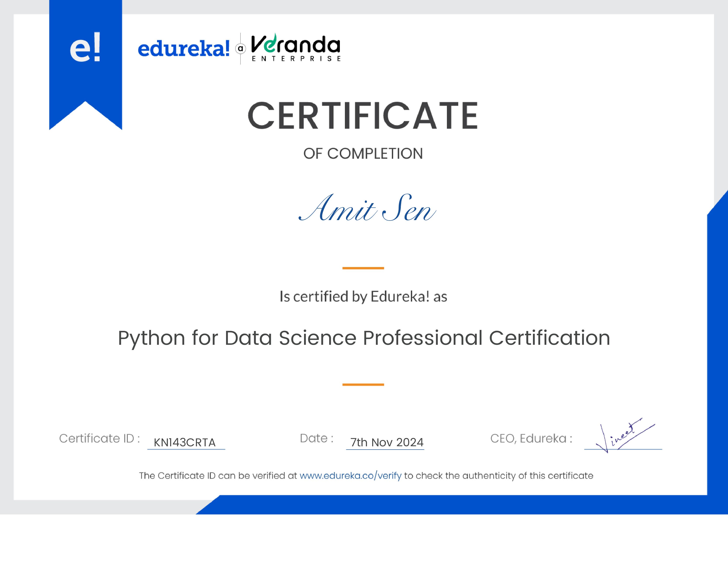728x564 pixels.
Task: Click 'The Certificate ID can be verified at' text
Action: pyautogui.click(x=218, y=476)
